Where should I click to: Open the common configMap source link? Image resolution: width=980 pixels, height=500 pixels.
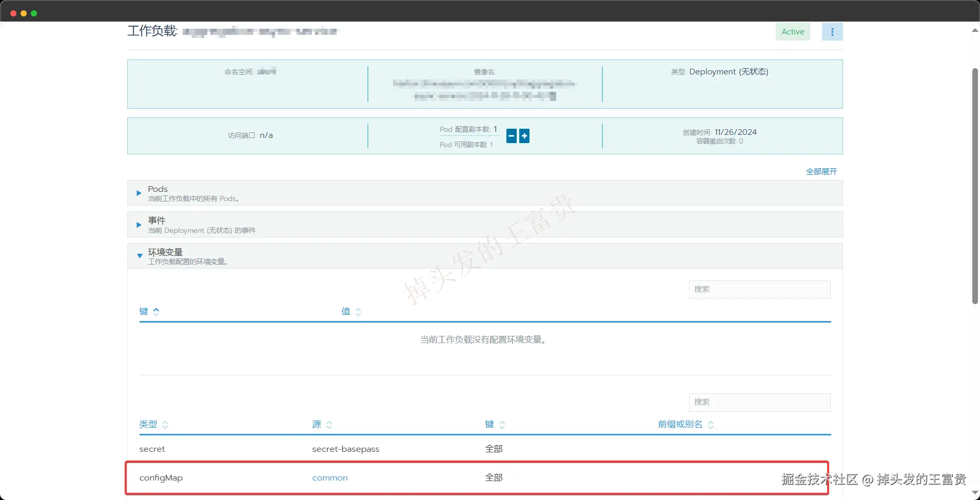tap(330, 478)
